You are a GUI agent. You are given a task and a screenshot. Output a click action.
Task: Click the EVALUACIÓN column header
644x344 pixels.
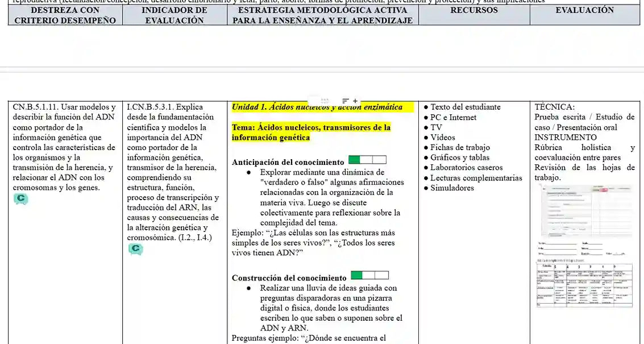point(584,10)
